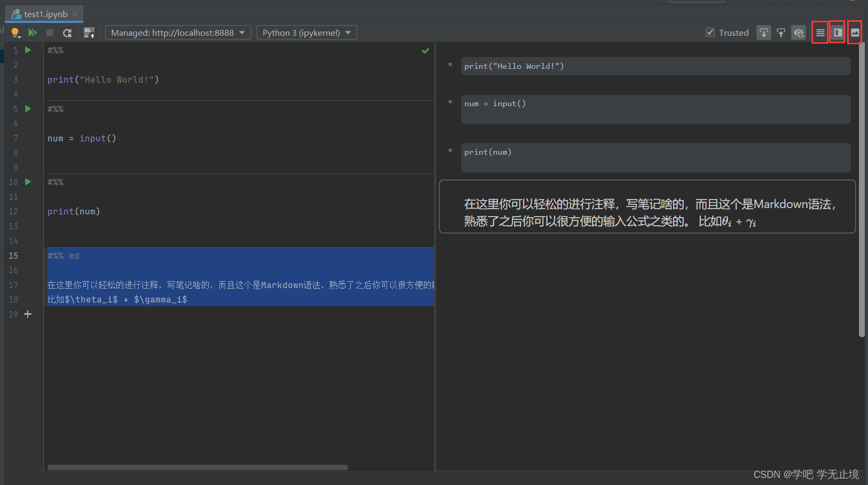Image resolution: width=868 pixels, height=485 pixels.
Task: Click the rendered Markdown cell in preview
Action: [647, 206]
